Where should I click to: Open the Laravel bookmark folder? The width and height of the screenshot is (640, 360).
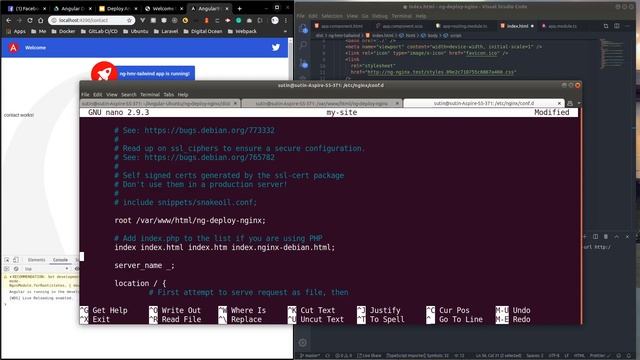coord(166,31)
